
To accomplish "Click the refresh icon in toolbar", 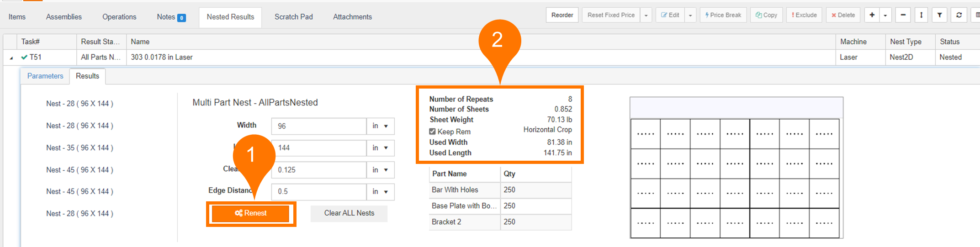I will point(959,15).
